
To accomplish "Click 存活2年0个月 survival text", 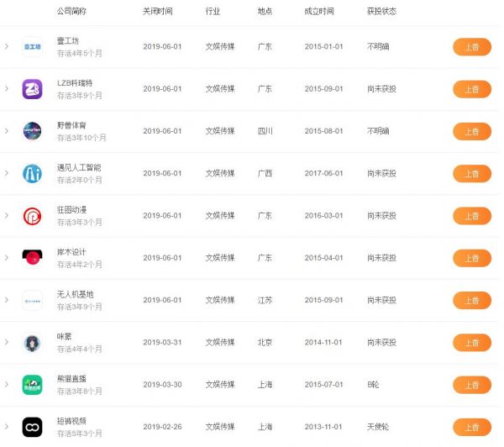I will (80, 180).
